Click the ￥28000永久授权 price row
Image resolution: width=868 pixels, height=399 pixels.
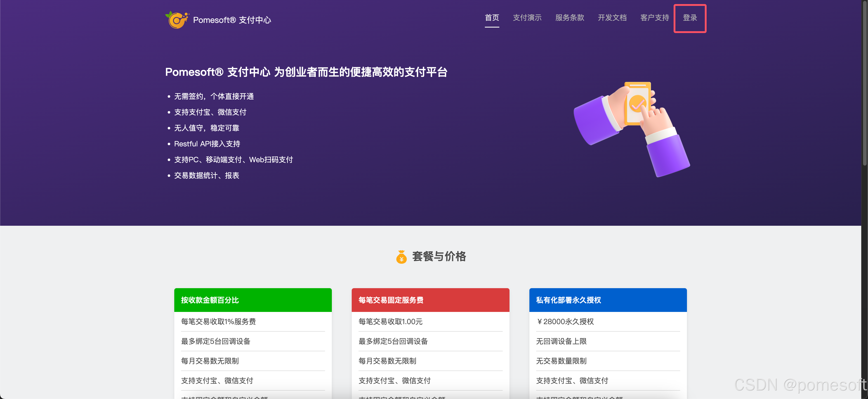565,321
